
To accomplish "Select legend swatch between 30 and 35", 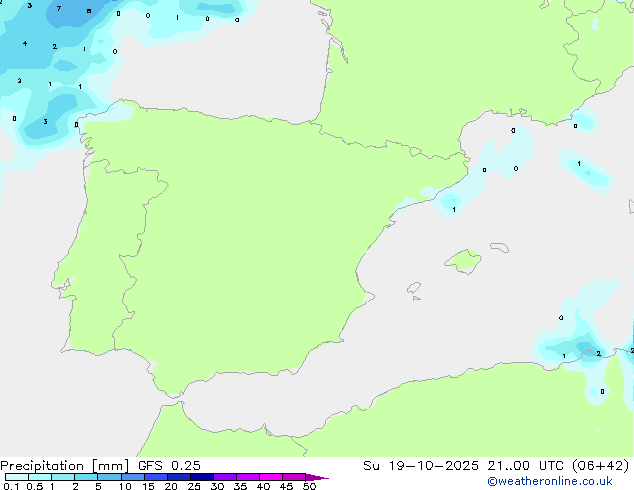I will click(x=225, y=477).
